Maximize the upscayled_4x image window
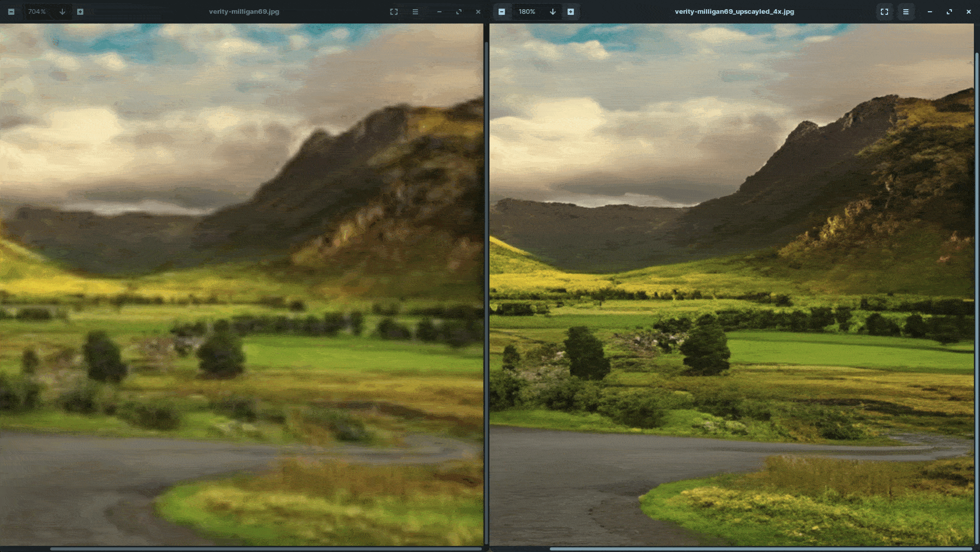The height and width of the screenshot is (552, 980). pyautogui.click(x=949, y=12)
